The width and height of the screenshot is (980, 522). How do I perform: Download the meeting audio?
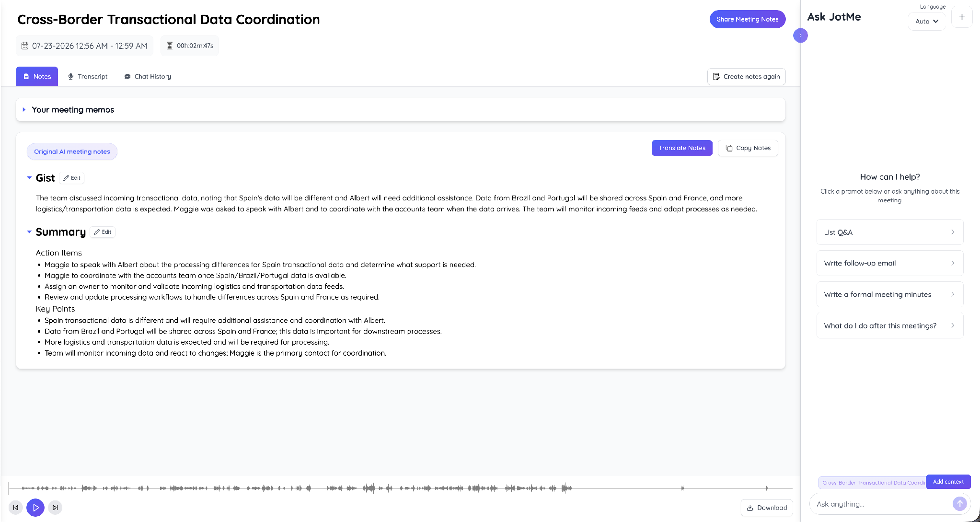(767, 508)
